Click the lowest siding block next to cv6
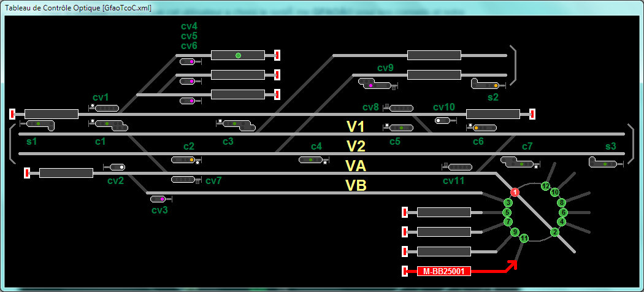Screen dimensions: 644x292 (238, 94)
